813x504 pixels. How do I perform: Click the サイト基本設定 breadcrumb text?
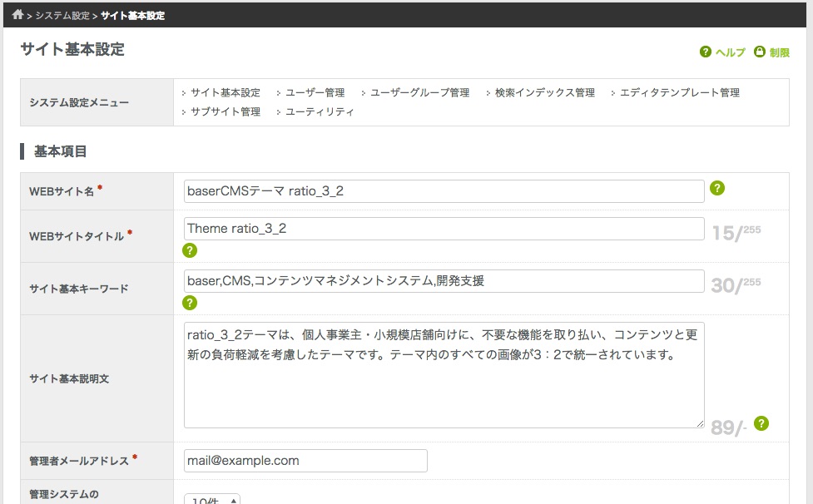tap(133, 16)
